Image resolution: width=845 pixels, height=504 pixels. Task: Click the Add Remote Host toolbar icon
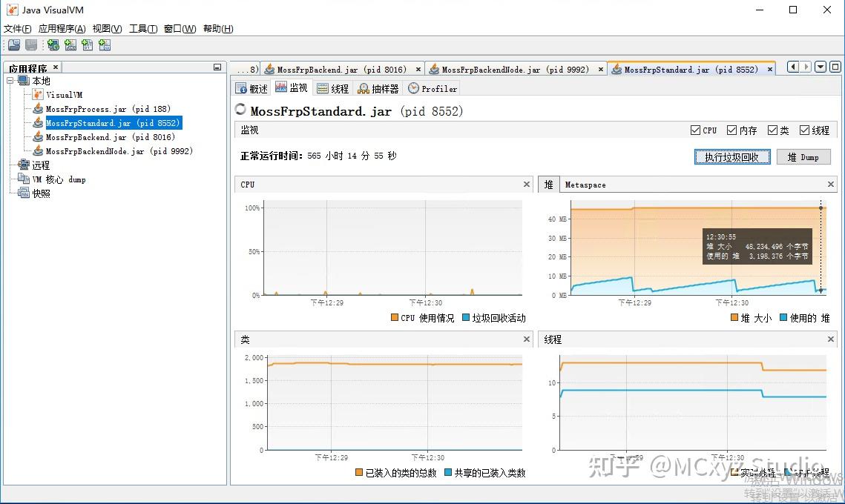click(52, 44)
